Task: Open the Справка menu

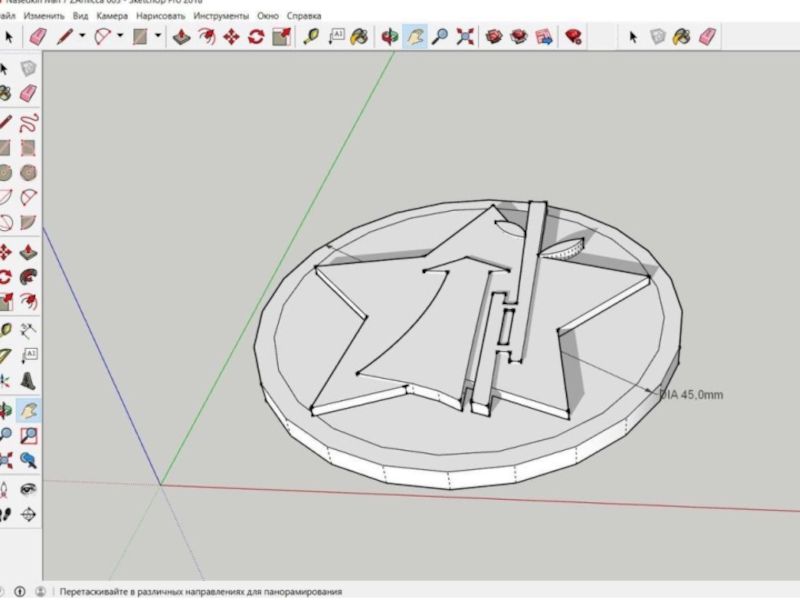Action: coord(304,17)
